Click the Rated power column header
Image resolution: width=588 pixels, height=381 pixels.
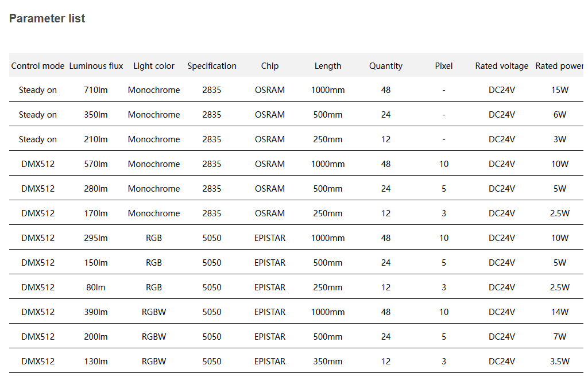(x=559, y=66)
